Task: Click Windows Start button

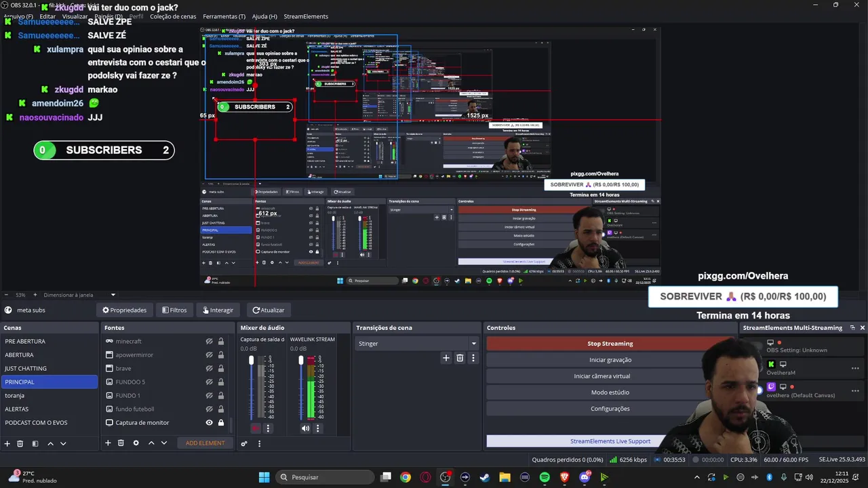Action: tap(264, 477)
